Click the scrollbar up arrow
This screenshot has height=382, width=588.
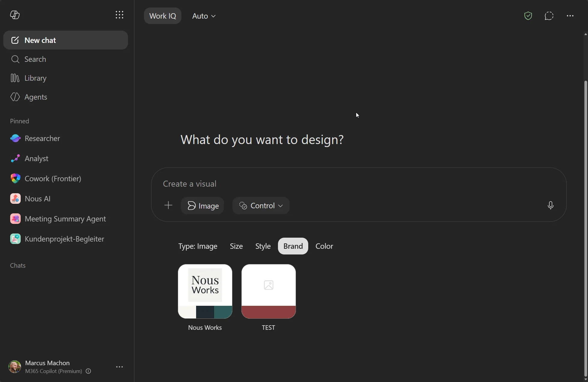[x=586, y=34]
